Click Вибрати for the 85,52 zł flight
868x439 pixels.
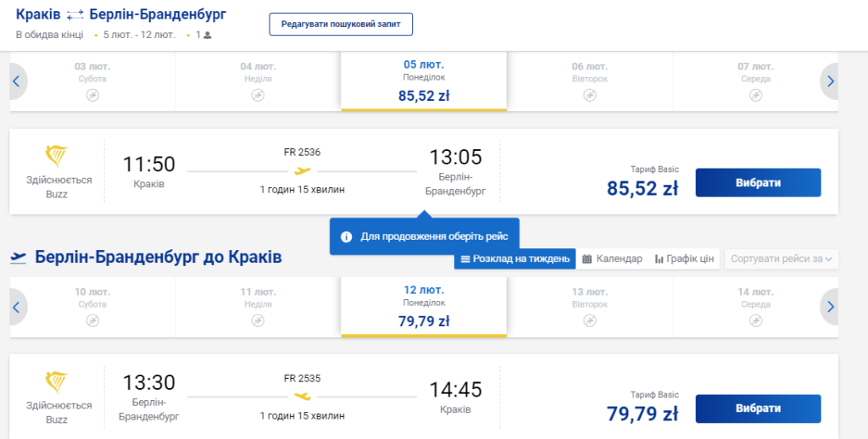point(758,183)
